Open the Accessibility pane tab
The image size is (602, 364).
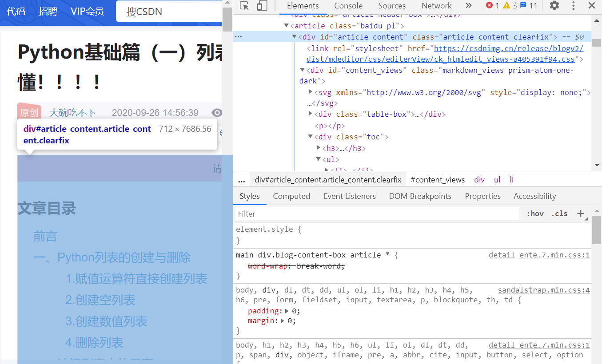point(535,196)
